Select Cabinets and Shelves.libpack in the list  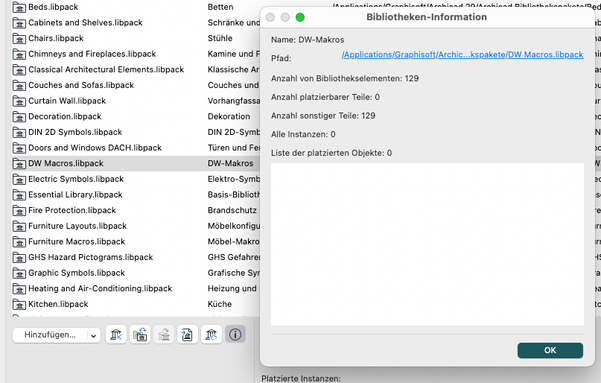(85, 23)
